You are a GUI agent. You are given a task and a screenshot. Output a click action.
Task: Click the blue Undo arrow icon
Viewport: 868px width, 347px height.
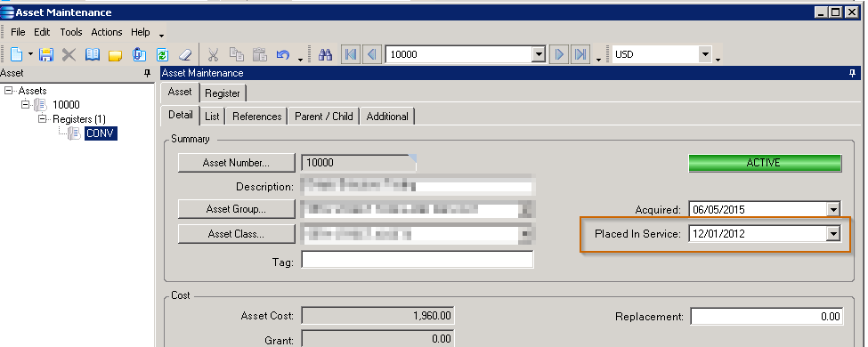point(283,54)
